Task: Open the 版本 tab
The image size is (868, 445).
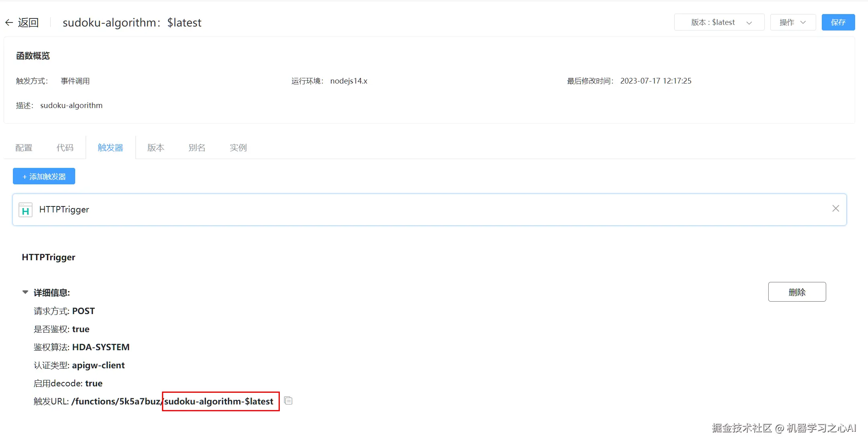Action: 156,148
